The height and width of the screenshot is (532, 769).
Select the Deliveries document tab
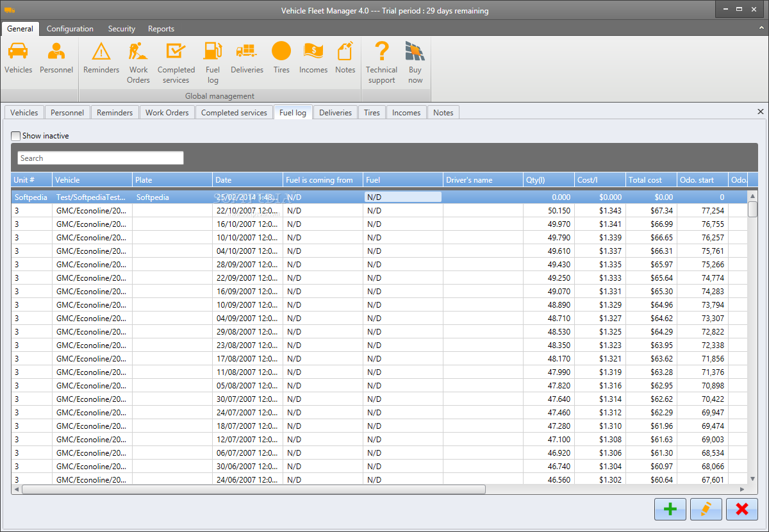pyautogui.click(x=336, y=113)
